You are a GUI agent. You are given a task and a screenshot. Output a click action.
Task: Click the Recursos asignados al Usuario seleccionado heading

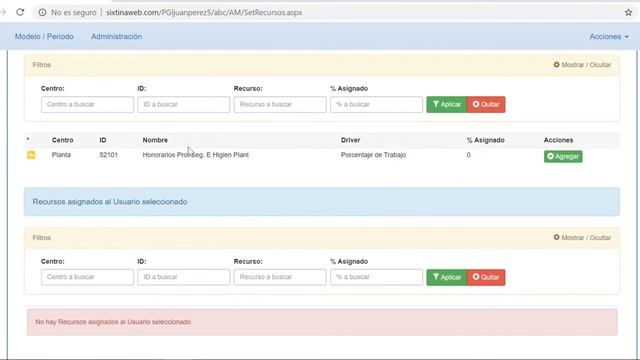(110, 202)
